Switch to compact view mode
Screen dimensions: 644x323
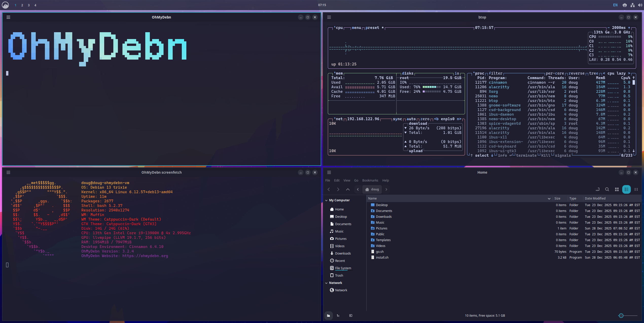[x=636, y=189]
